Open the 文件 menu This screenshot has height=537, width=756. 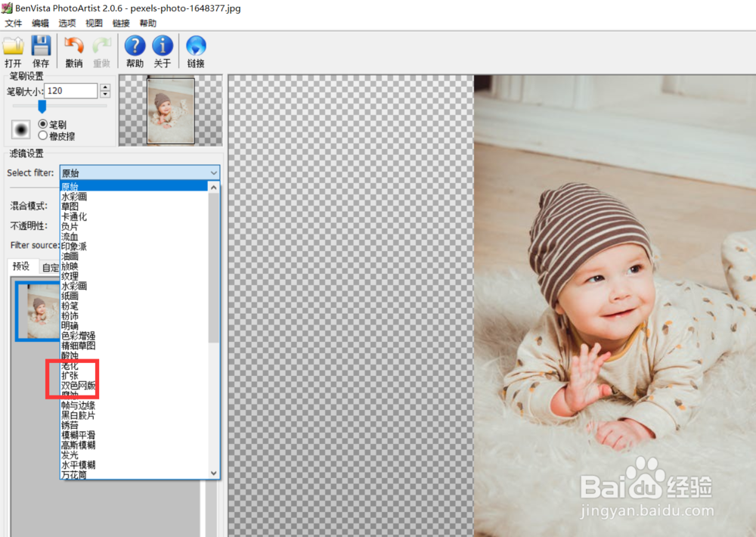(x=14, y=23)
